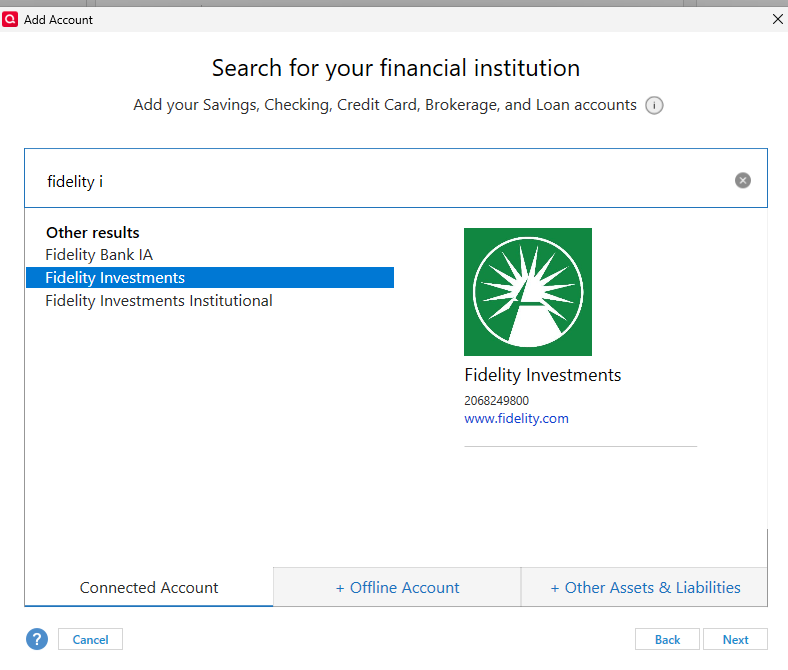
Task: Click the Cancel button
Action: pos(90,639)
